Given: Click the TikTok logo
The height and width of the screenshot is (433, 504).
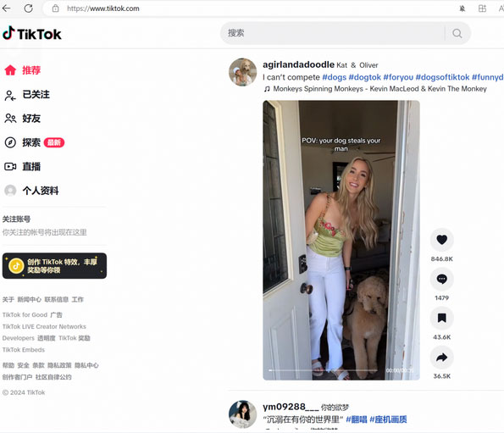Looking at the screenshot, I should [x=32, y=33].
